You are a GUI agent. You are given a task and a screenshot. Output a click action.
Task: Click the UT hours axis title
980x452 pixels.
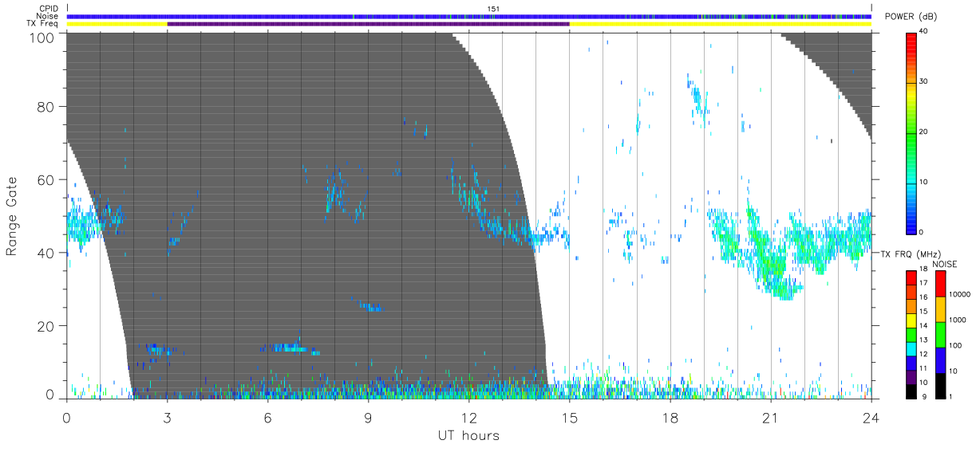pos(468,435)
